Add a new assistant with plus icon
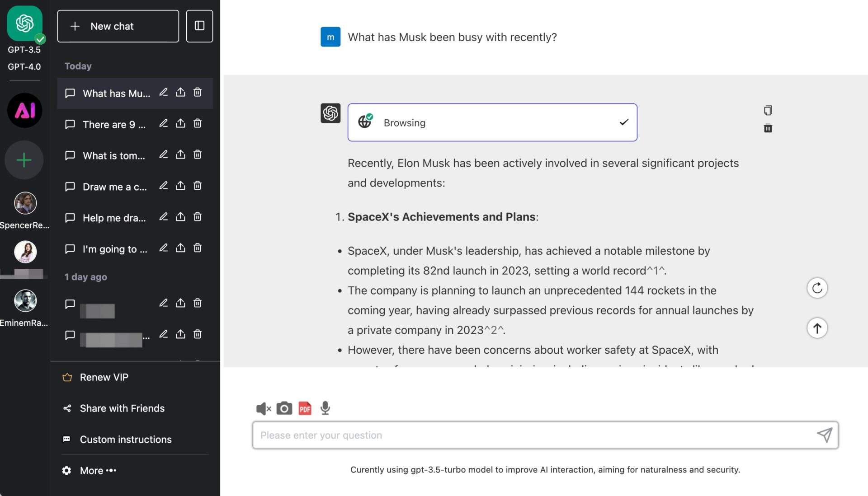This screenshot has width=868, height=496. click(24, 160)
